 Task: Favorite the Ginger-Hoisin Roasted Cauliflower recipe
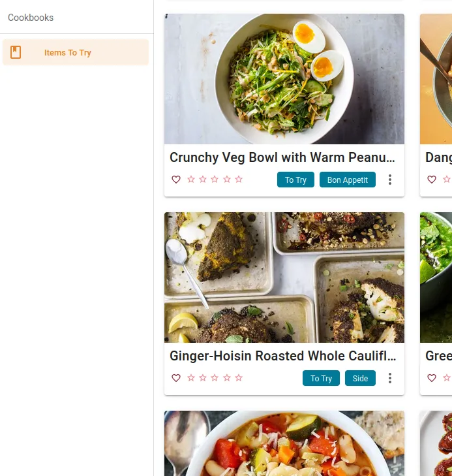pos(176,378)
